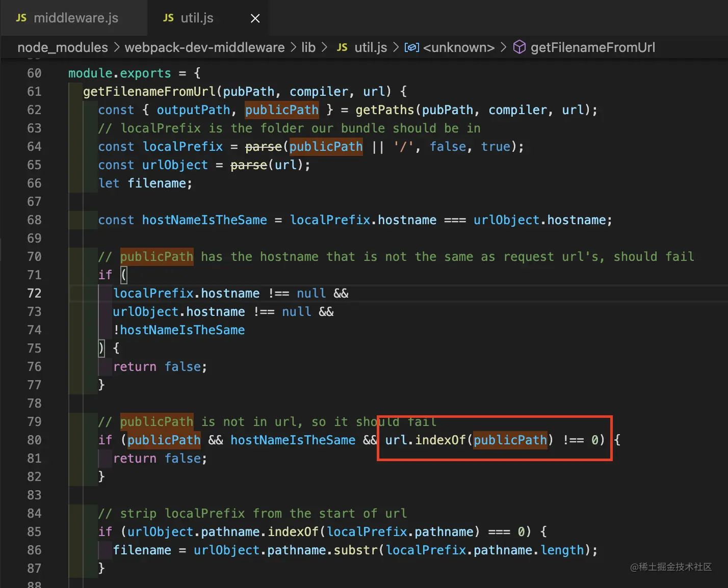Image resolution: width=728 pixels, height=588 pixels.
Task: Click 'urlObject' declaration on line 65
Action: coord(175,165)
